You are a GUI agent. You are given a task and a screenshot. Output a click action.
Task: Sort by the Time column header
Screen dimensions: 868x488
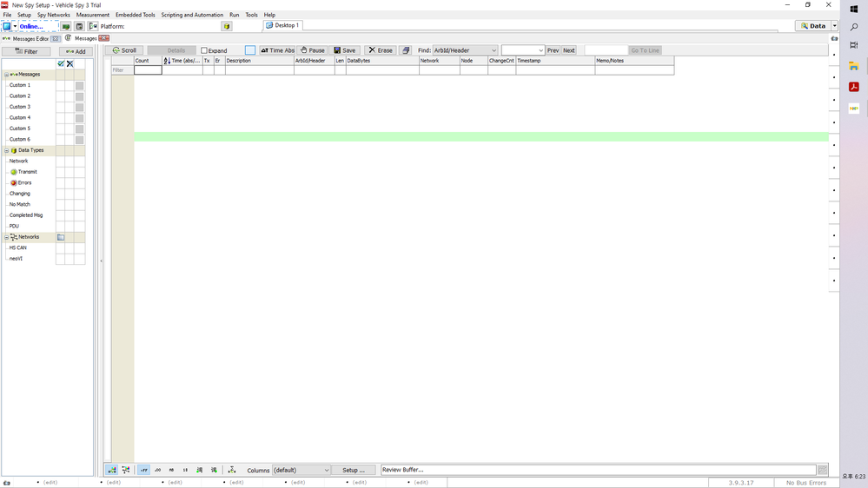182,61
